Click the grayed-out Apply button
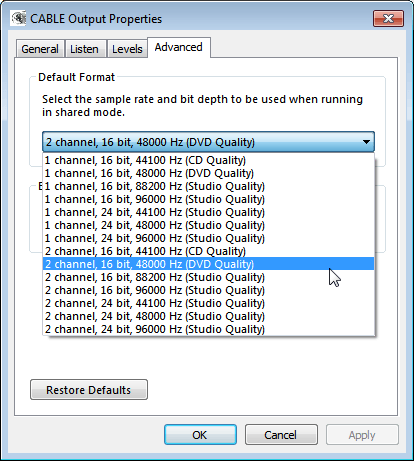Viewport: 414px width, 461px height. tap(362, 435)
